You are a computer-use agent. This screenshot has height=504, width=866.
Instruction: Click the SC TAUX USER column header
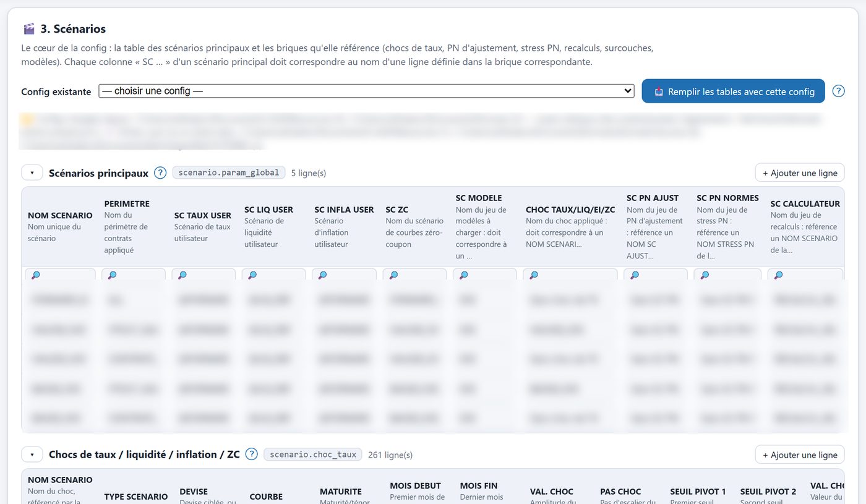click(x=203, y=215)
